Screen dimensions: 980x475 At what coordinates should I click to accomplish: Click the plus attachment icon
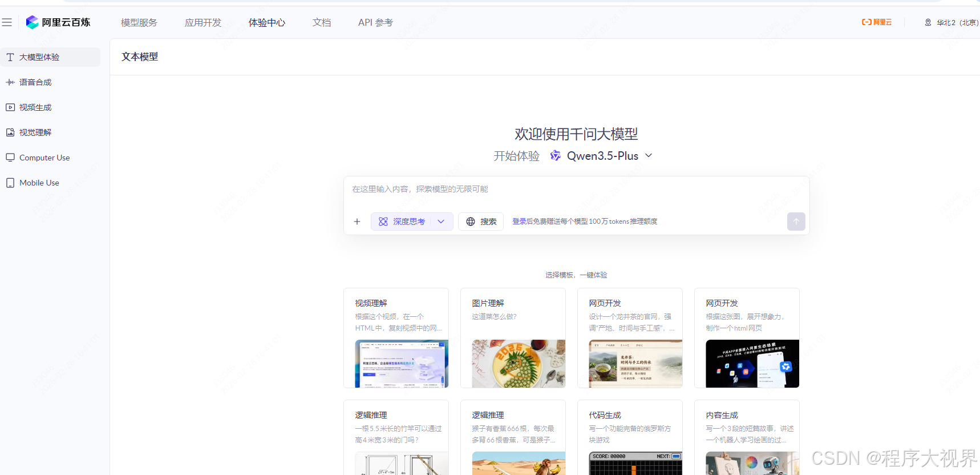[357, 222]
